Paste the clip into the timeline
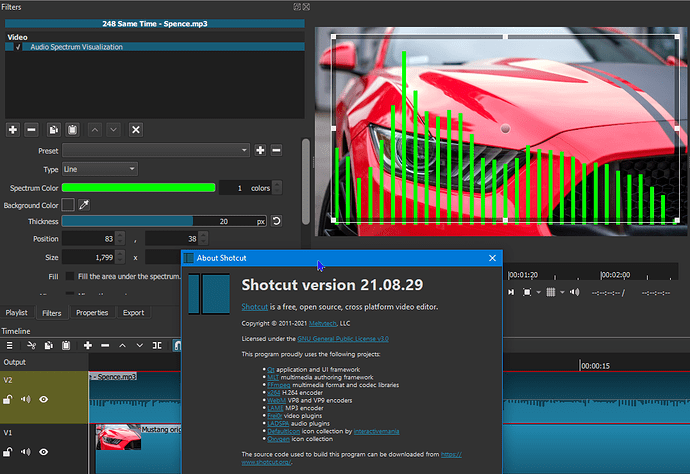The height and width of the screenshot is (474, 690). [66, 345]
